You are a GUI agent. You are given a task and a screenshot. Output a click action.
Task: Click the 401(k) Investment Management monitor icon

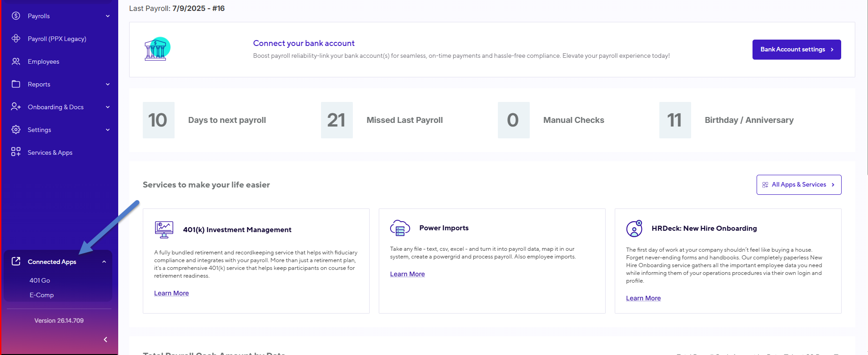click(x=164, y=229)
